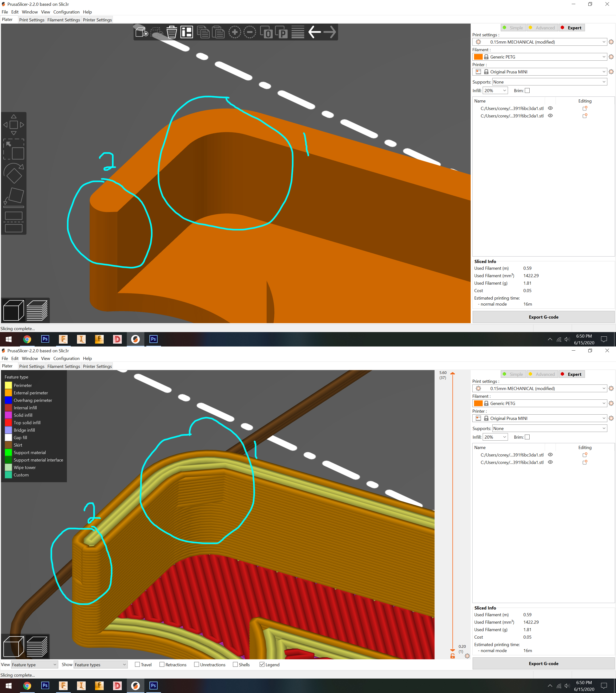Enable the Travel checkbox
616x693 pixels.
click(x=137, y=665)
